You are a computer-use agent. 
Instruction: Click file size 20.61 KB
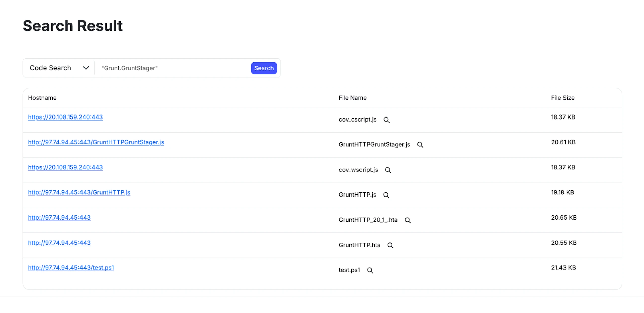click(563, 142)
